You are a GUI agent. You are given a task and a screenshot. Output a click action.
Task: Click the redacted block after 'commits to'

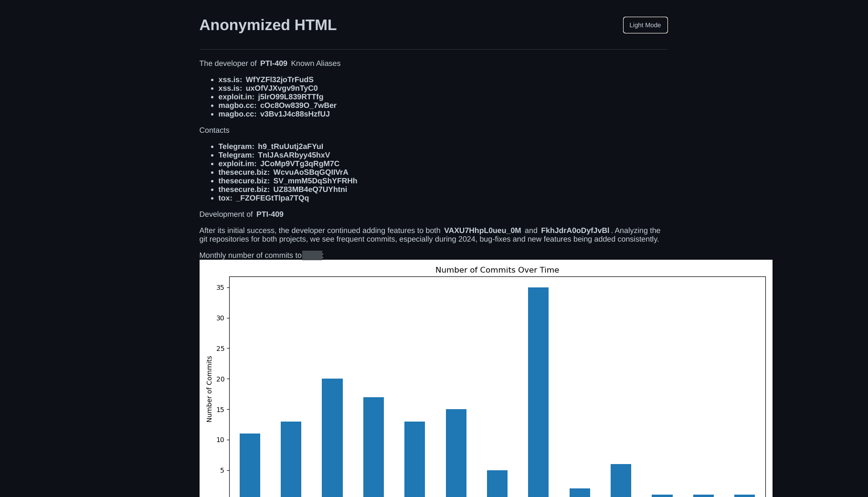[x=312, y=255]
